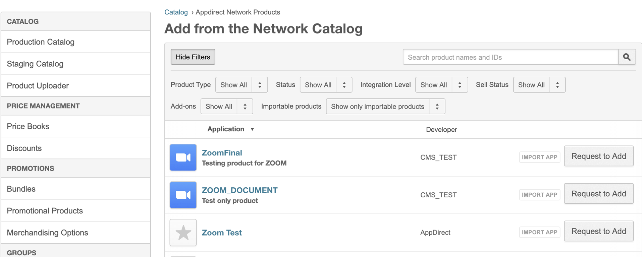Image resolution: width=644 pixels, height=257 pixels.
Task: Open the Status filter dropdown
Action: (325, 85)
